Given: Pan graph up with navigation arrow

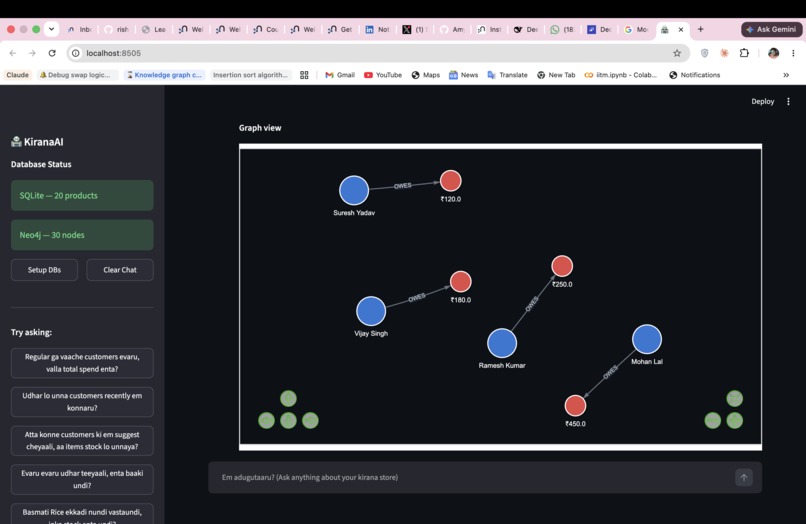Looking at the screenshot, I should [288, 398].
